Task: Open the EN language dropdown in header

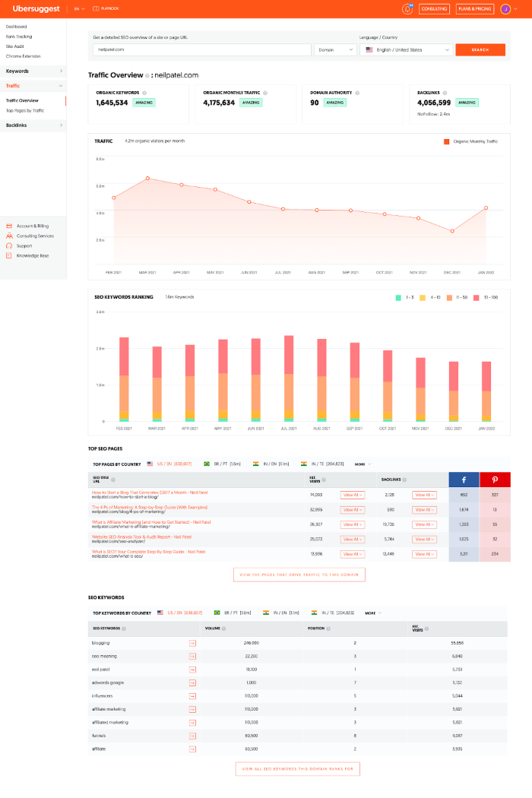Action: tap(79, 8)
